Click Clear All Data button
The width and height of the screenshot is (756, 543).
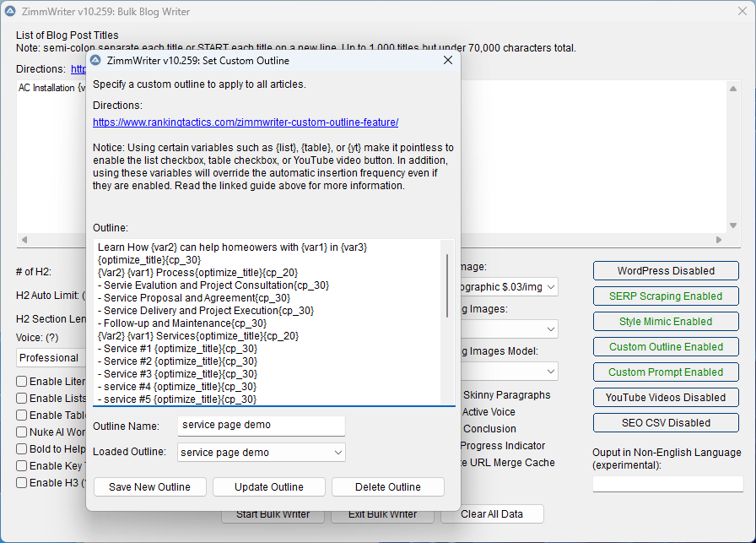(492, 514)
